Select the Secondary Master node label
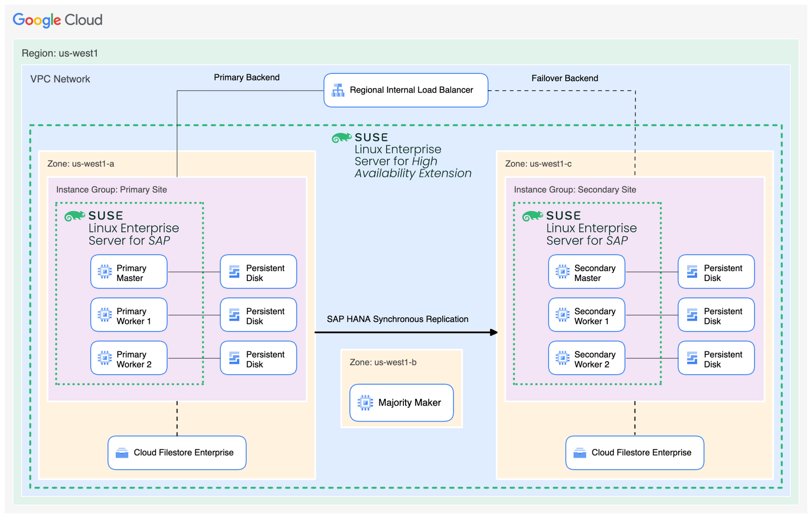This screenshot has height=518, width=812. click(x=595, y=273)
